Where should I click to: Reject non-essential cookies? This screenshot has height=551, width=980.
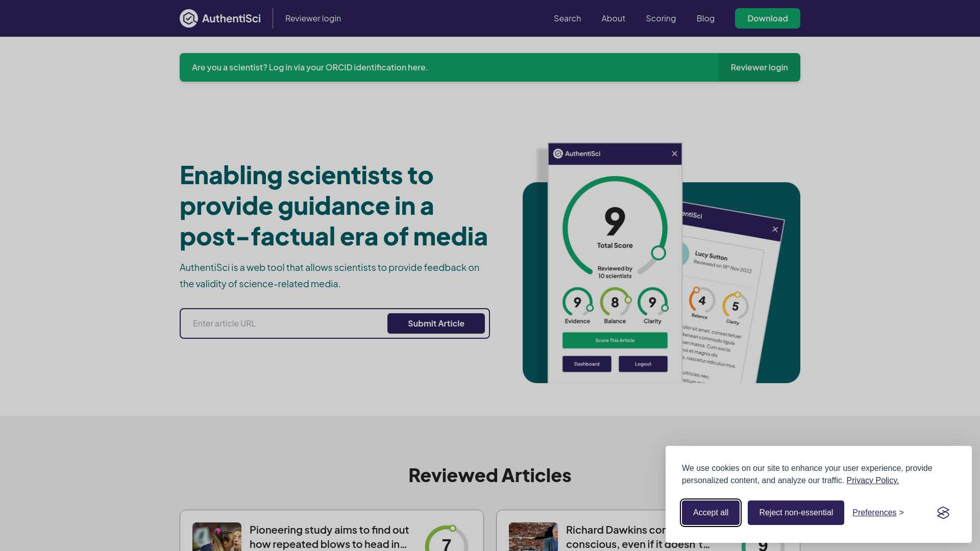click(796, 513)
